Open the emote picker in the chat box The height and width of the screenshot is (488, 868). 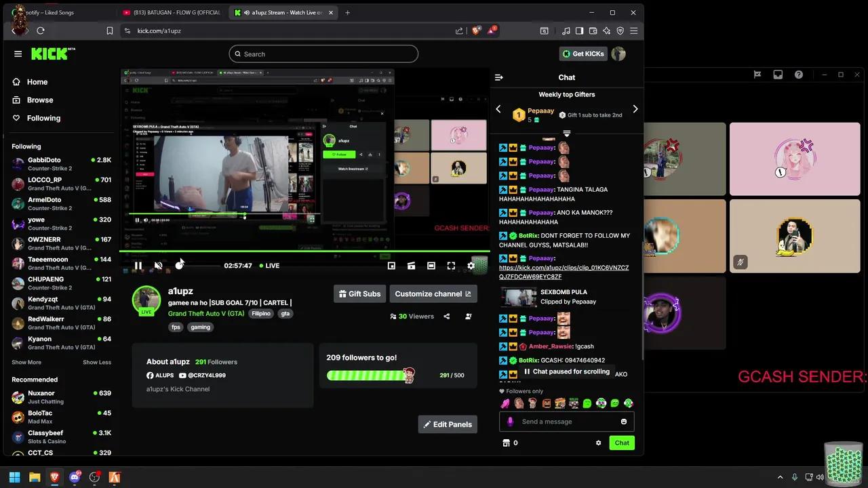tap(623, 421)
